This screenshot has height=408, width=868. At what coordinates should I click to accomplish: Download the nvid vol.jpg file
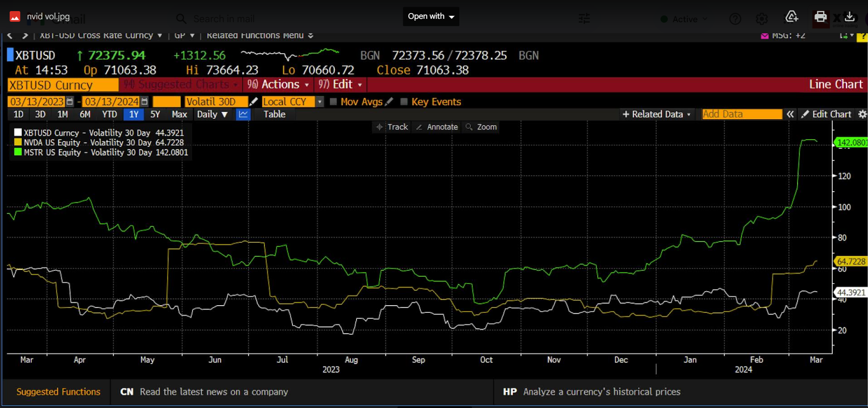850,17
